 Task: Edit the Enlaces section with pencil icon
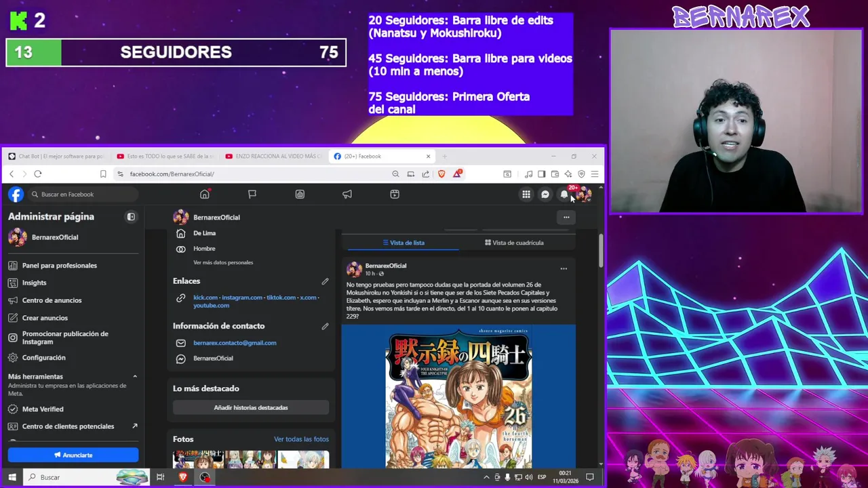tap(325, 281)
